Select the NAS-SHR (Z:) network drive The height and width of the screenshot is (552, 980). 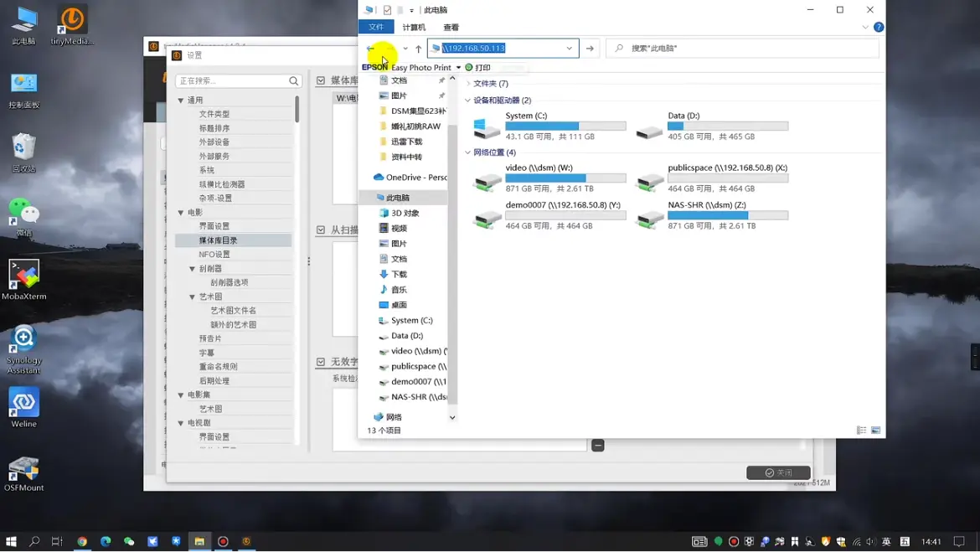click(x=650, y=216)
